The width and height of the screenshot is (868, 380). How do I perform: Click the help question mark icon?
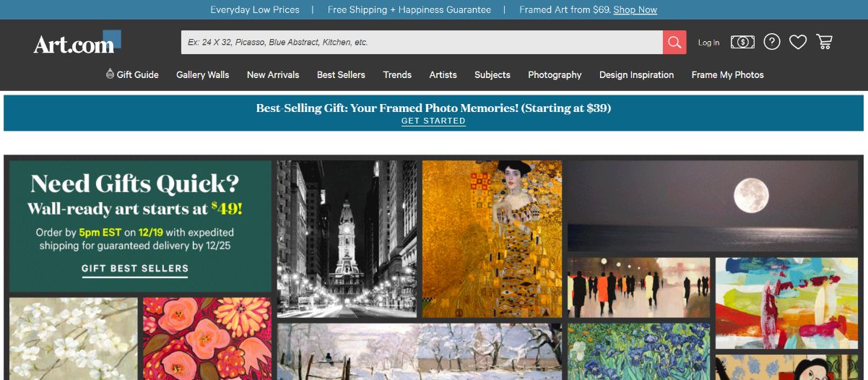772,42
